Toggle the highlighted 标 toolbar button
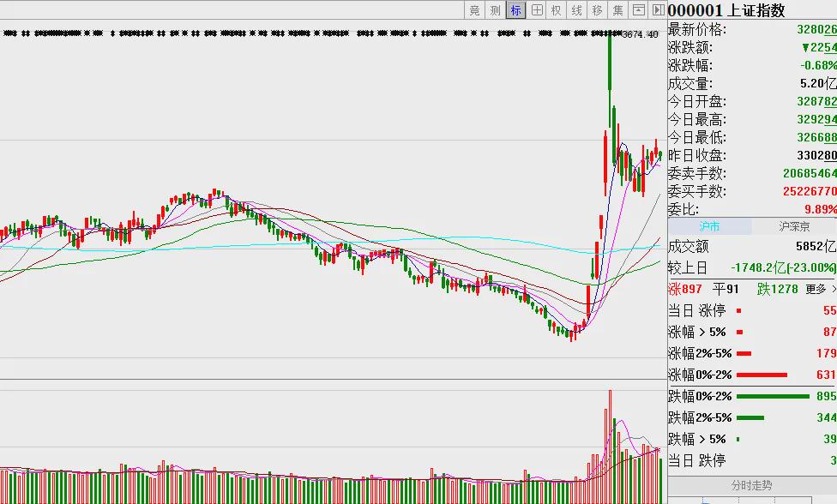Screen dimensions: 837x504 (x=515, y=10)
